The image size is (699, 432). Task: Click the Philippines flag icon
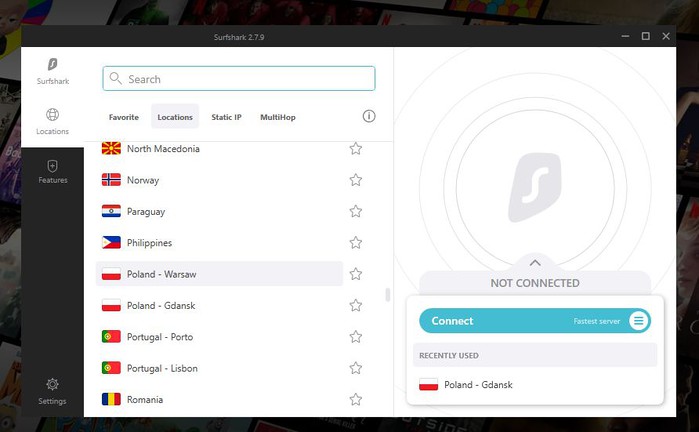(111, 243)
